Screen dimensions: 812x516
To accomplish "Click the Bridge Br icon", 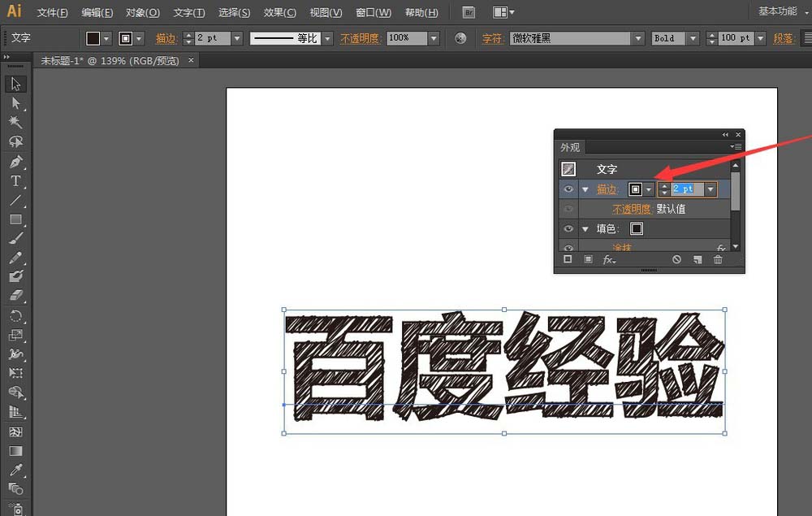I will tap(469, 12).
